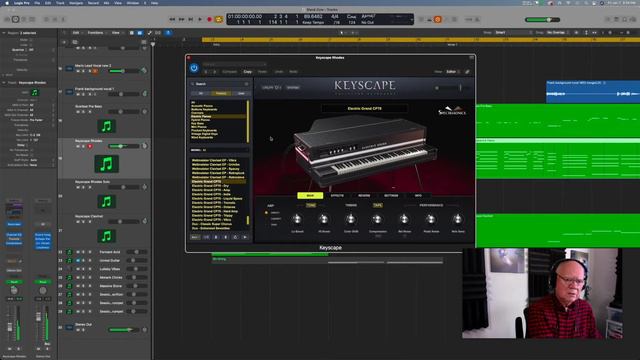Click the Compare button in plugin header
This screenshot has width=640, height=360.
[x=229, y=71]
